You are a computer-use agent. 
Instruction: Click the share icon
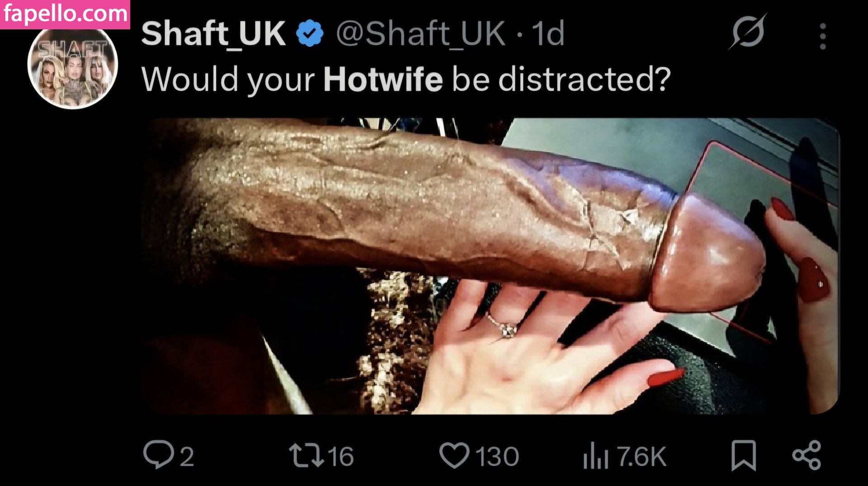pyautogui.click(x=807, y=455)
